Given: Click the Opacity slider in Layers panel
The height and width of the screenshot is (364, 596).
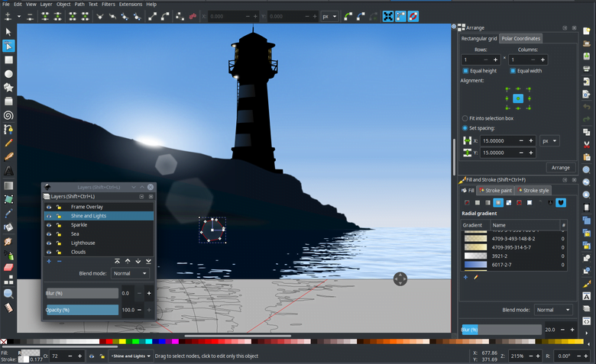Looking at the screenshot, I should [x=83, y=310].
